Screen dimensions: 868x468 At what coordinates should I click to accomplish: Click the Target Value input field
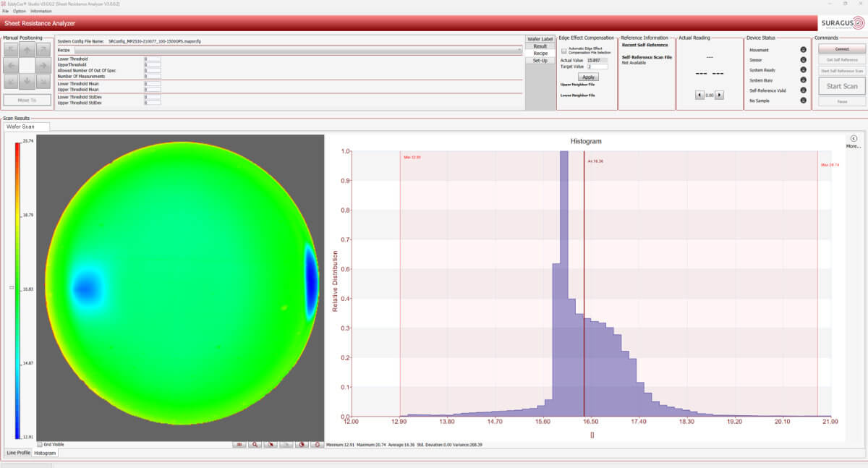click(597, 67)
